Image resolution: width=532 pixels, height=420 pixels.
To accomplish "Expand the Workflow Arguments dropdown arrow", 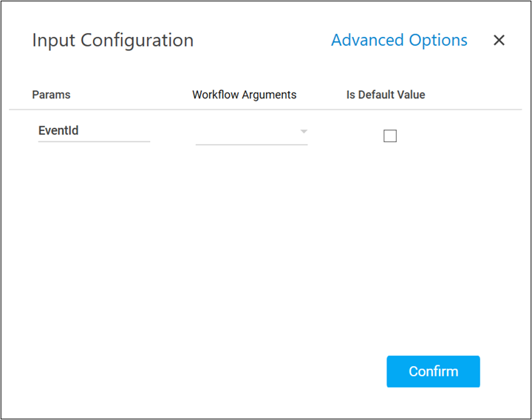I will [x=303, y=132].
